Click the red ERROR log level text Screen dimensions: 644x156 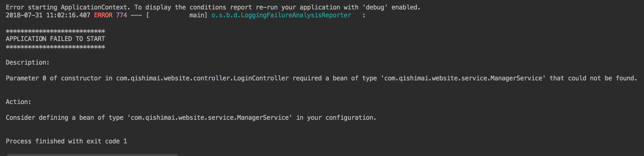point(103,15)
